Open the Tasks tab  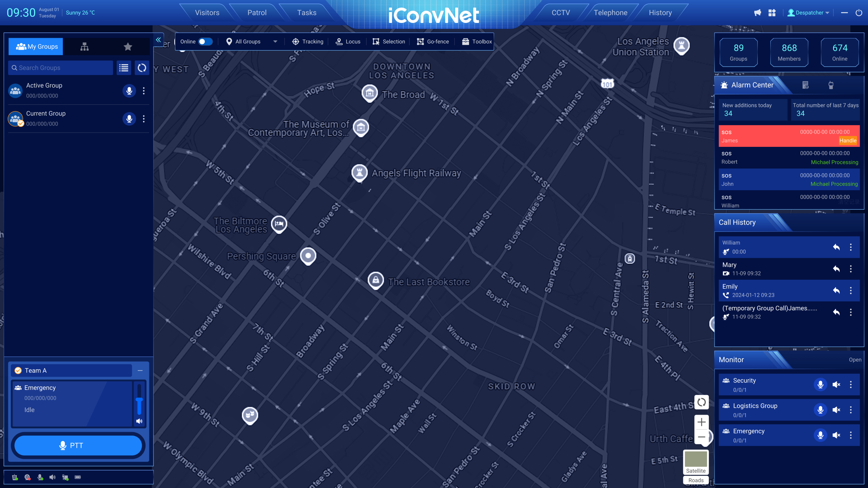click(307, 13)
